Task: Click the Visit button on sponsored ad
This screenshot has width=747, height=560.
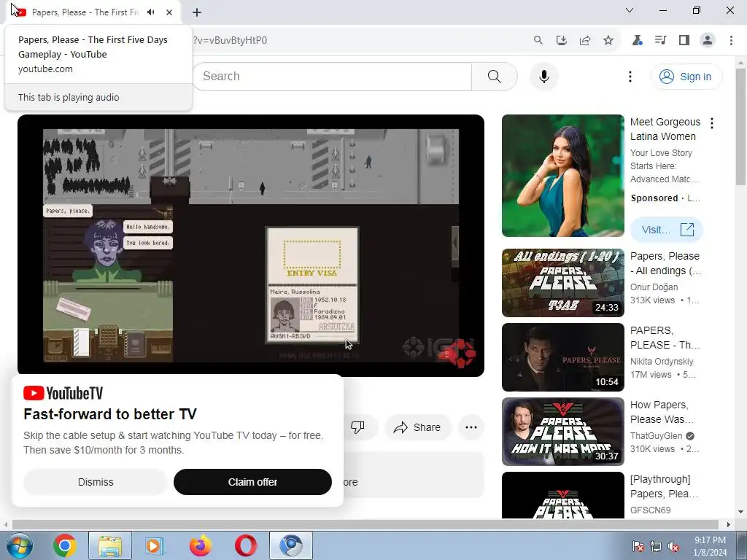Action: click(x=666, y=230)
